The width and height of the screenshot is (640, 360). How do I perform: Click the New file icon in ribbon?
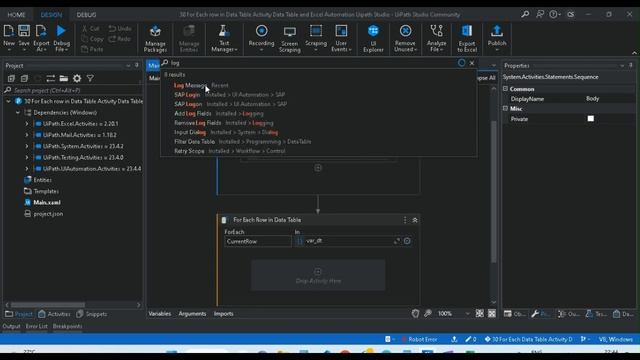[x=9, y=31]
